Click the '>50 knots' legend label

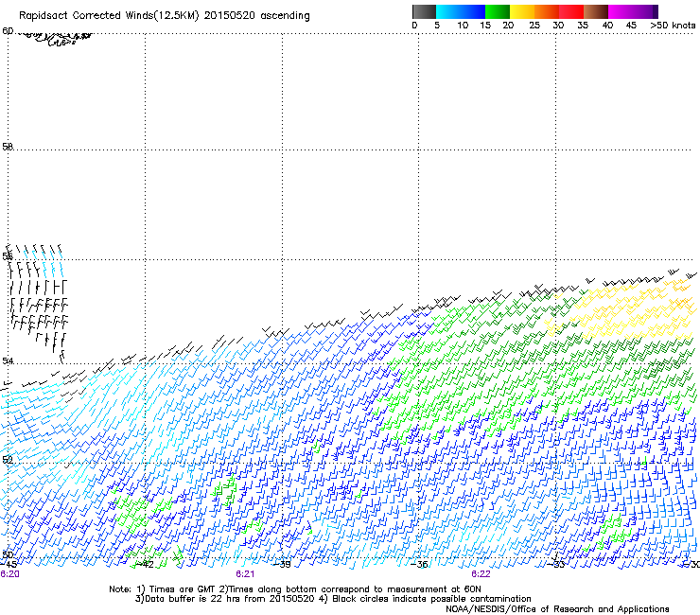[673, 26]
